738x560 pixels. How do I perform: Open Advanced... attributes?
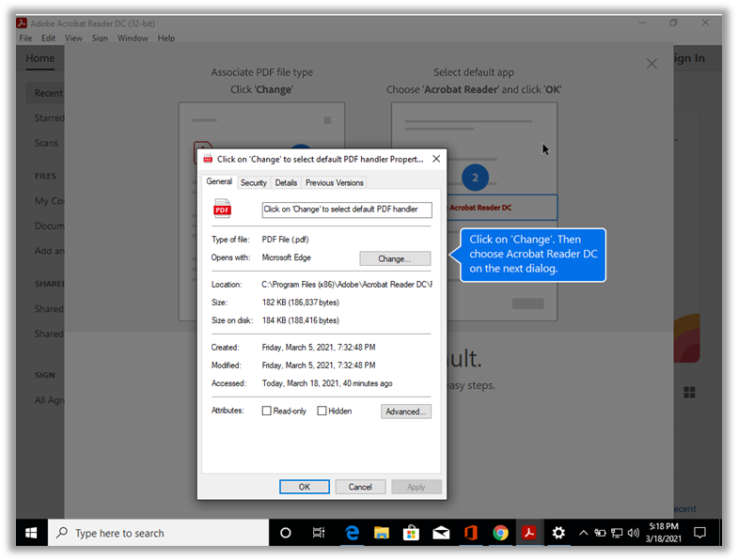coord(406,412)
